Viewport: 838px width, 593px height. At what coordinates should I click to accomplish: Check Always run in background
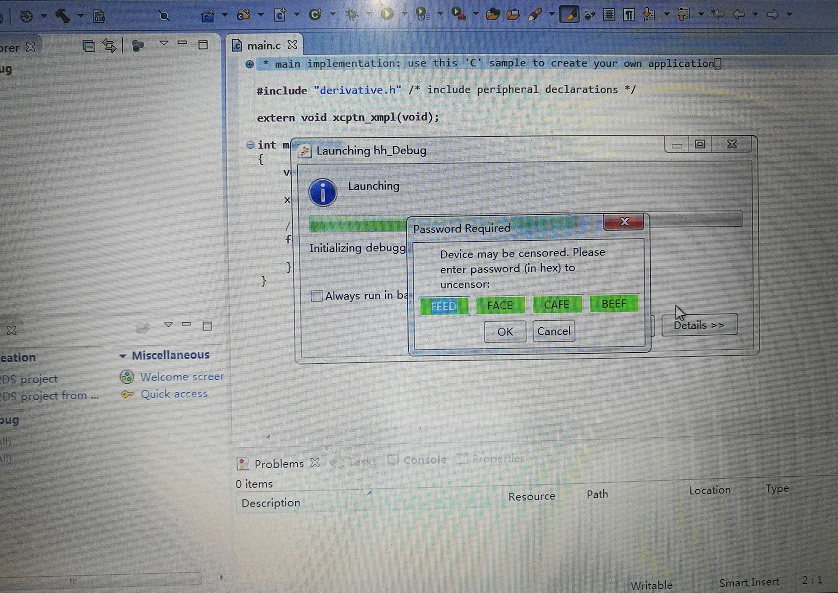click(317, 295)
